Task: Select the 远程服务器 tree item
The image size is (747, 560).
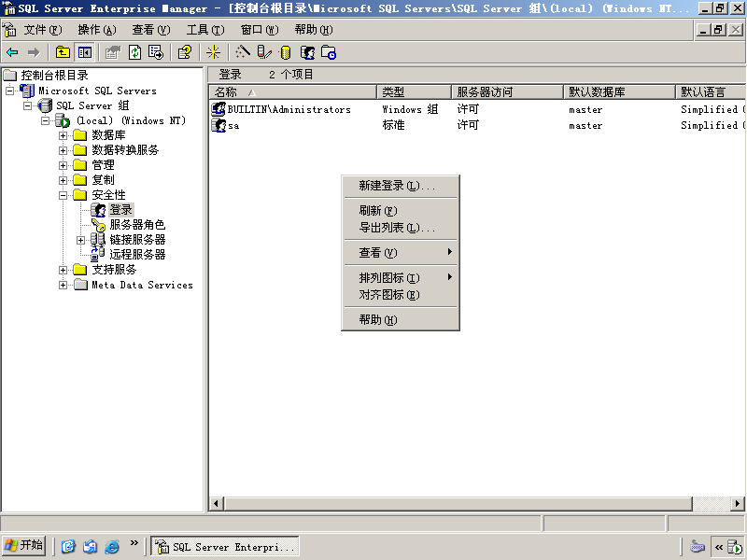Action: click(x=137, y=255)
